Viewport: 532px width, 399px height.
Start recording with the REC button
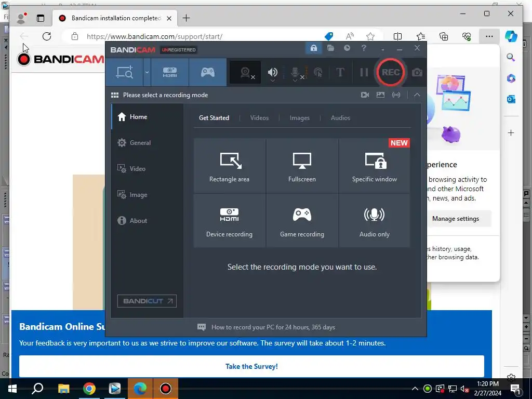pos(391,72)
